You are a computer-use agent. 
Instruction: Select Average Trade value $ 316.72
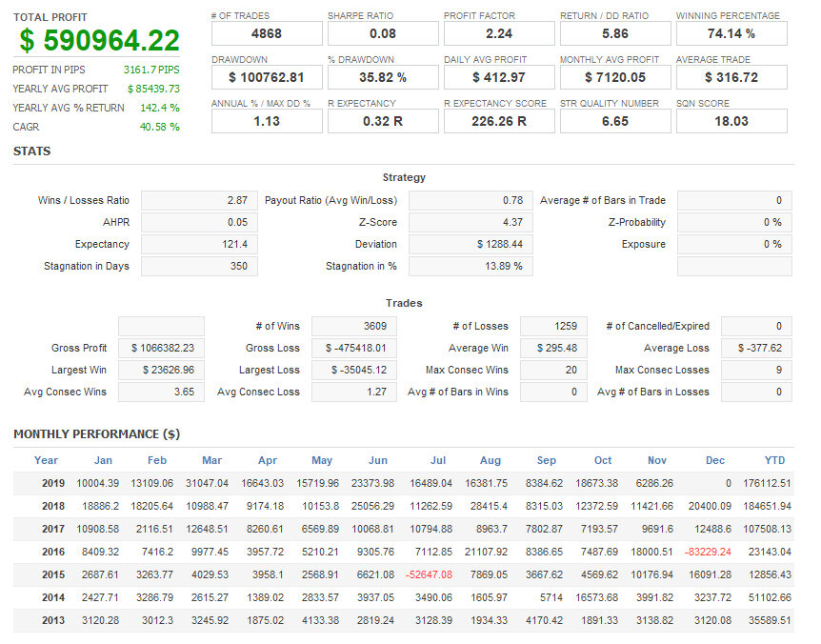[x=731, y=77]
